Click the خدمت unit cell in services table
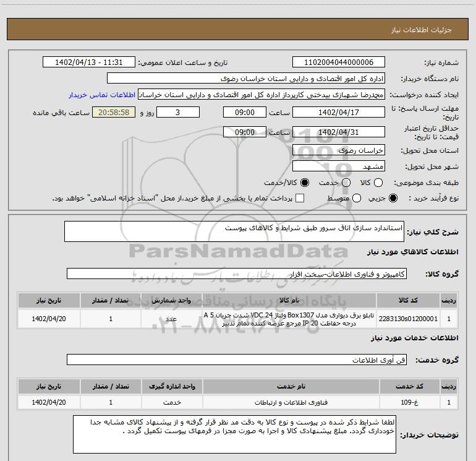This screenshot has width=476, height=461. pyautogui.click(x=172, y=402)
